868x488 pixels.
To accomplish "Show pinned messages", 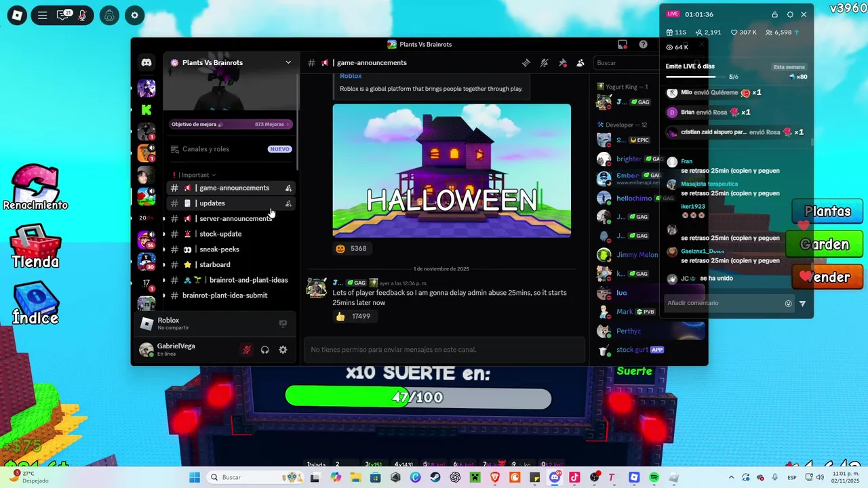I will coord(562,62).
